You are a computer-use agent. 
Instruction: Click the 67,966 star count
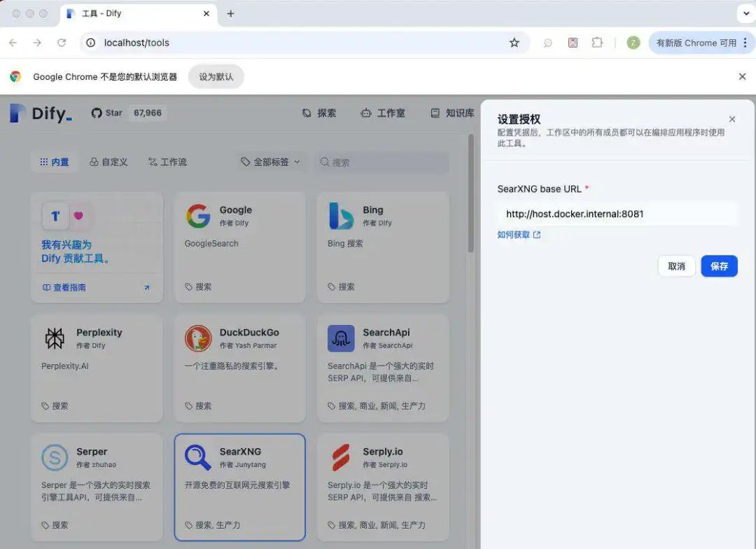click(148, 113)
